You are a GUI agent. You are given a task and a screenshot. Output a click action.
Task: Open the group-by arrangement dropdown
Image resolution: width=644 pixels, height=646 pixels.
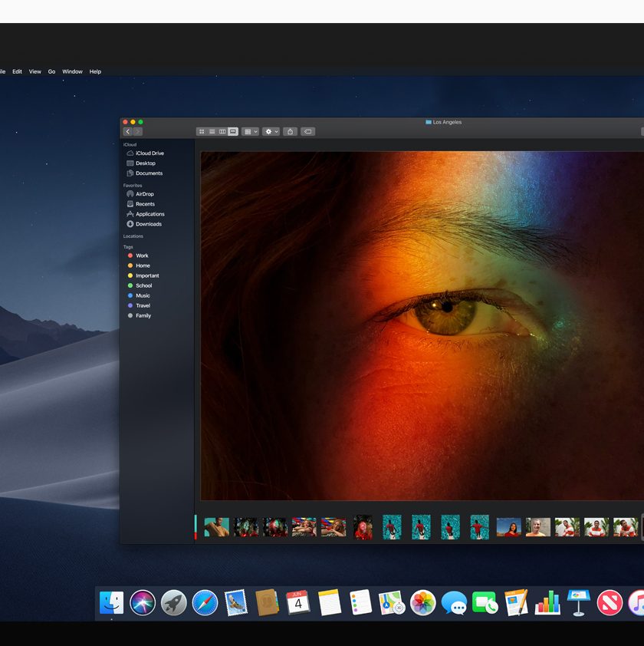pos(250,132)
